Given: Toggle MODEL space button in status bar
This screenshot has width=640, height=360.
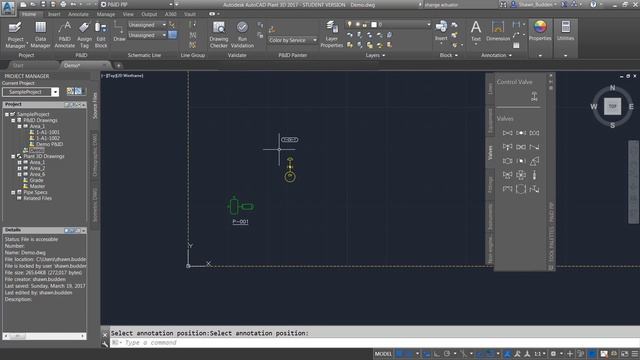Looking at the screenshot, I should click(383, 353).
